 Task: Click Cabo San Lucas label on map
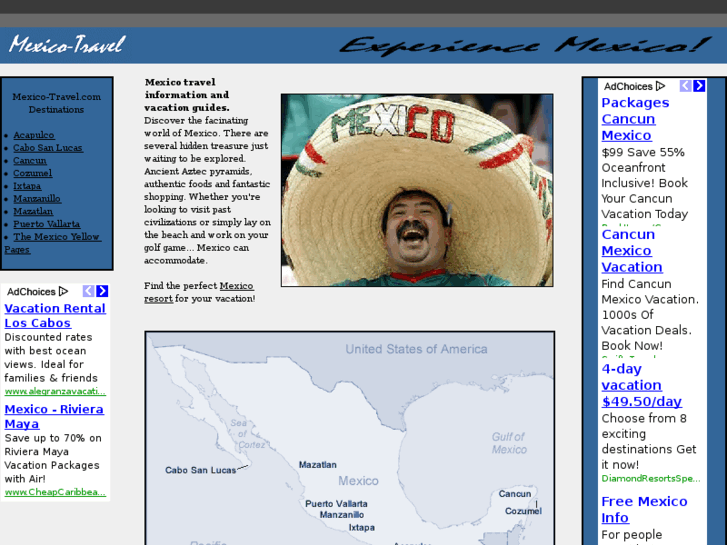200,470
